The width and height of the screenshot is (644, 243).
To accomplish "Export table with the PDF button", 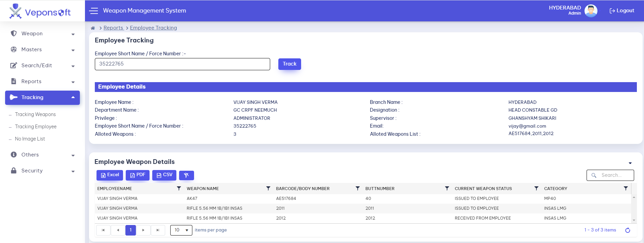I will (x=138, y=175).
